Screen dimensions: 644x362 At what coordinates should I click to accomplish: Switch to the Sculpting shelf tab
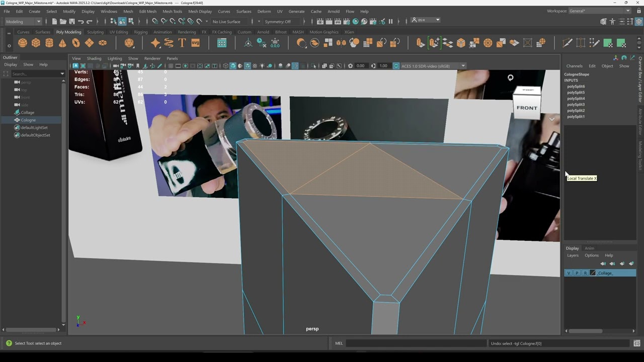[95, 32]
